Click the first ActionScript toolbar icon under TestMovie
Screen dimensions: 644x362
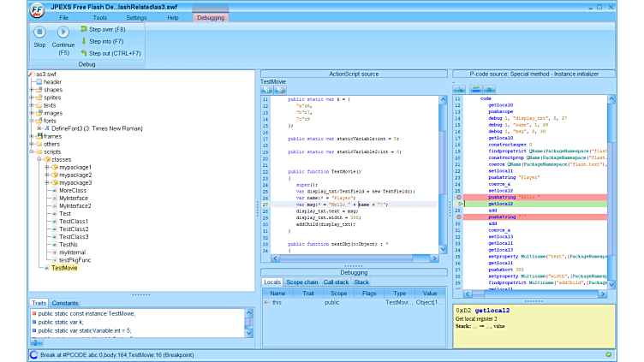[x=267, y=90]
